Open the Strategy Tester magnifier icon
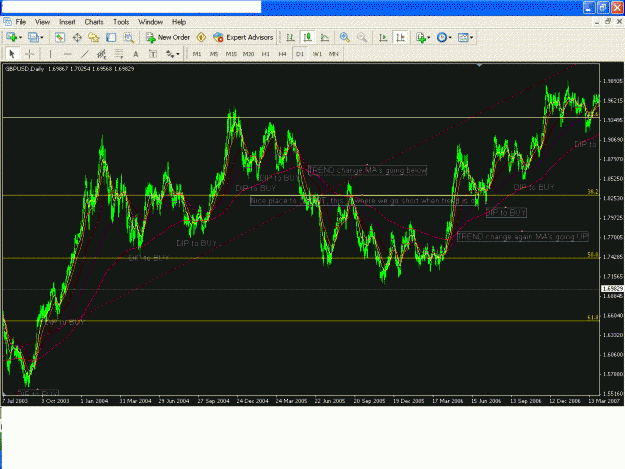The width and height of the screenshot is (625, 469). click(128, 37)
